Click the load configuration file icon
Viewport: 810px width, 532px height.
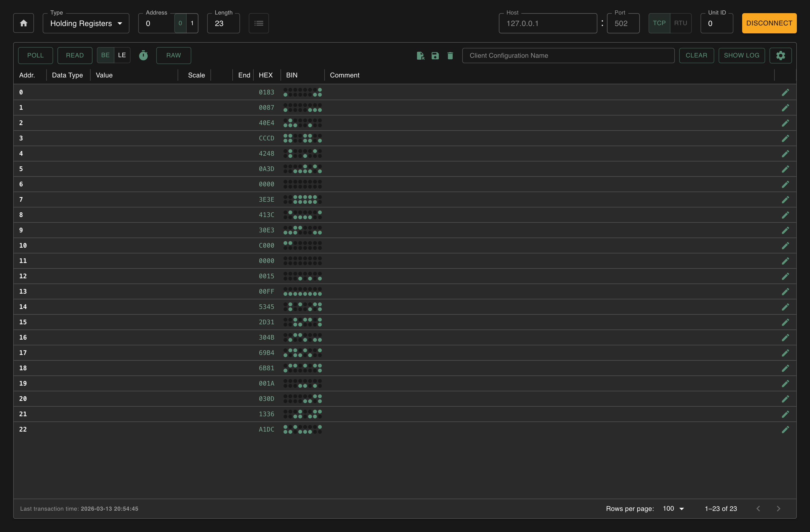pos(420,56)
